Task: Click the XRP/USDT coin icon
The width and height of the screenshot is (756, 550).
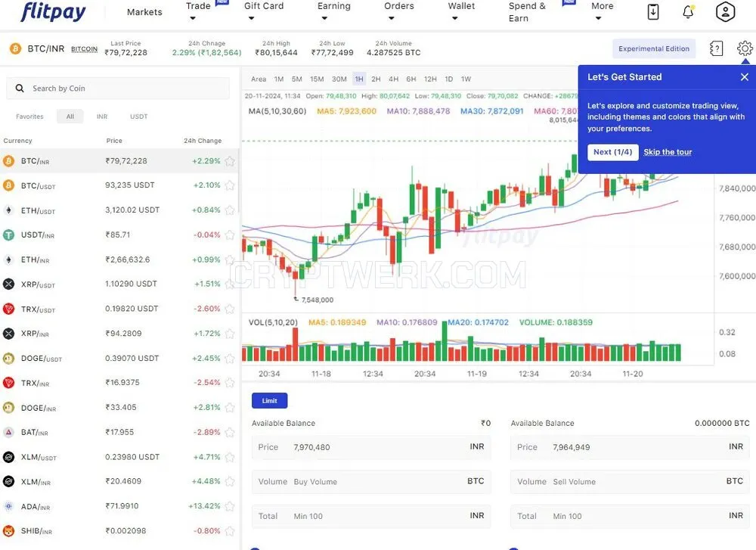Action: [x=8, y=284]
